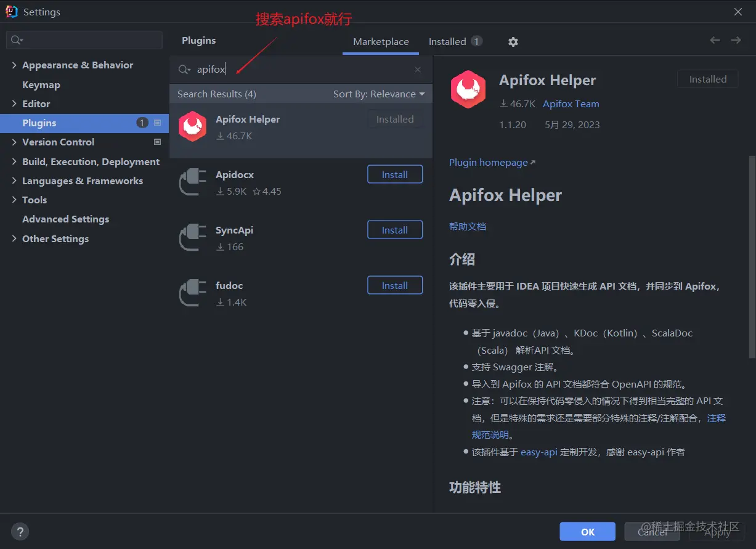Screen dimensions: 756x549
Task: Click project-level icon beside Version Control
Action: point(158,142)
